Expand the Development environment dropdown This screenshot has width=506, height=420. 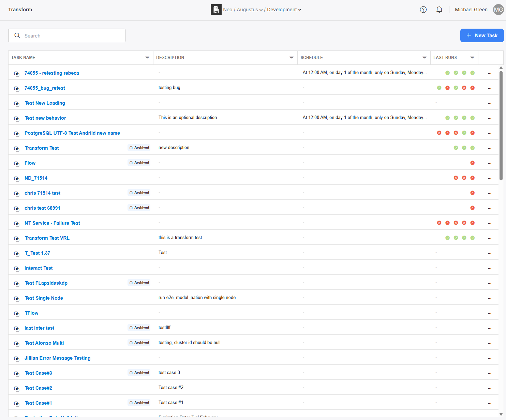[284, 10]
